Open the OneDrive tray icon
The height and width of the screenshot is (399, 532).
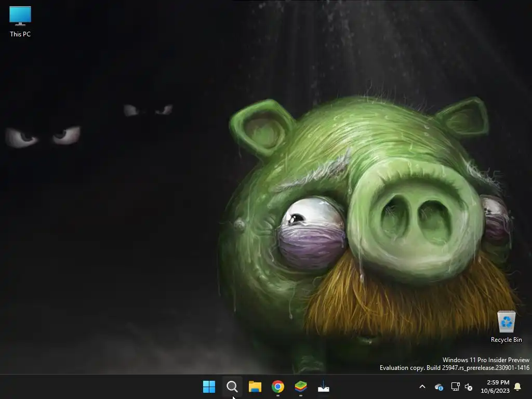coord(438,387)
